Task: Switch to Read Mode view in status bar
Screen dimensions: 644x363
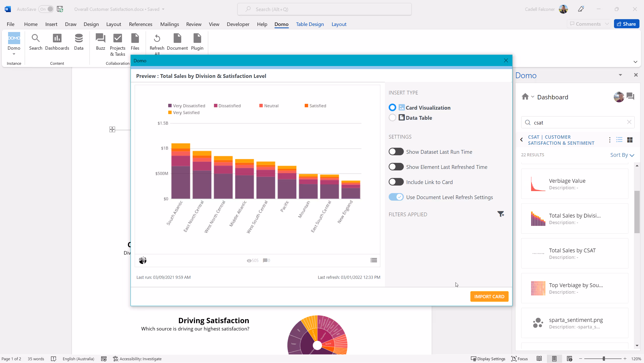Action: 539,359
